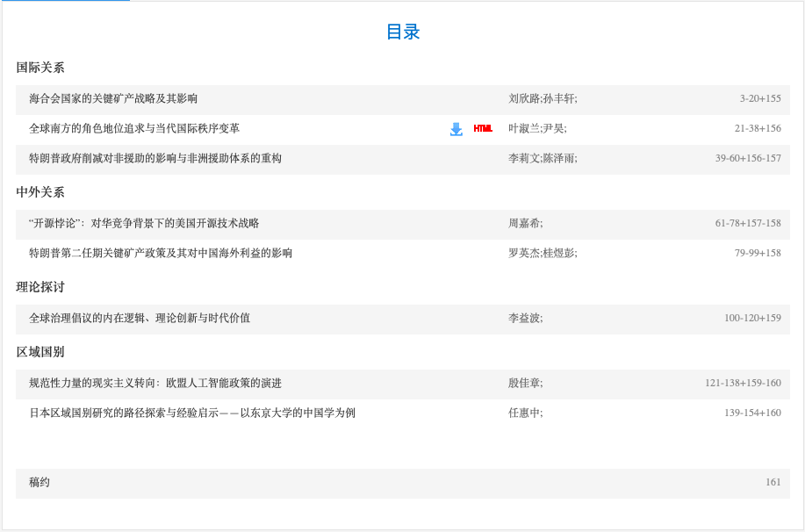Download the 全球南方的角色地位追求 article

point(456,129)
